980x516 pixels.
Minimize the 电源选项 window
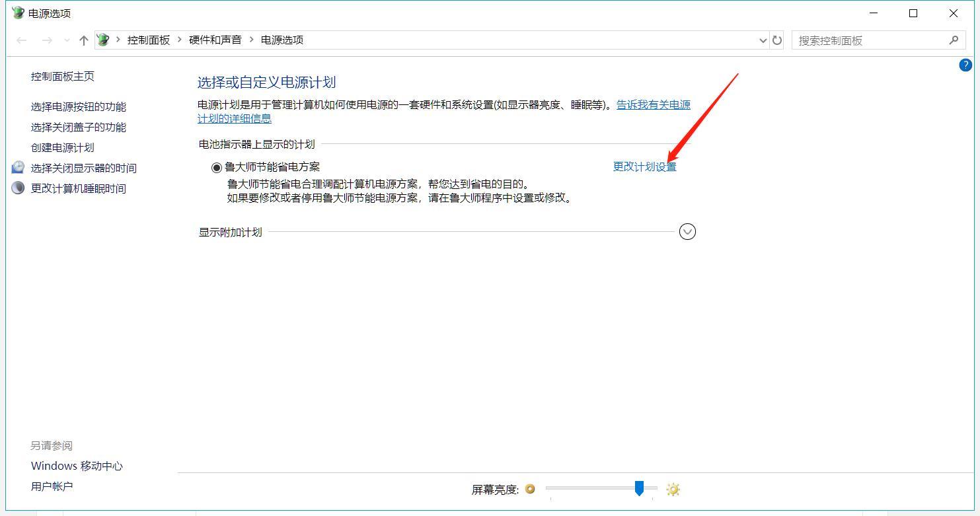click(874, 13)
